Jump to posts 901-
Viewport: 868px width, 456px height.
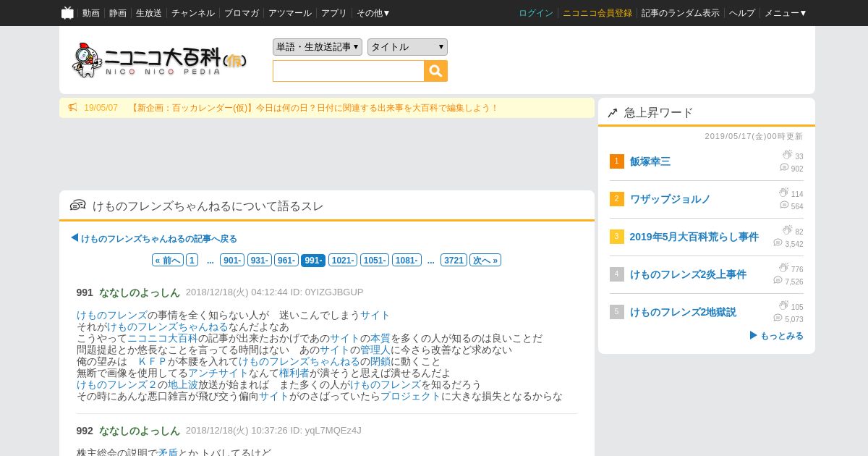click(x=232, y=260)
